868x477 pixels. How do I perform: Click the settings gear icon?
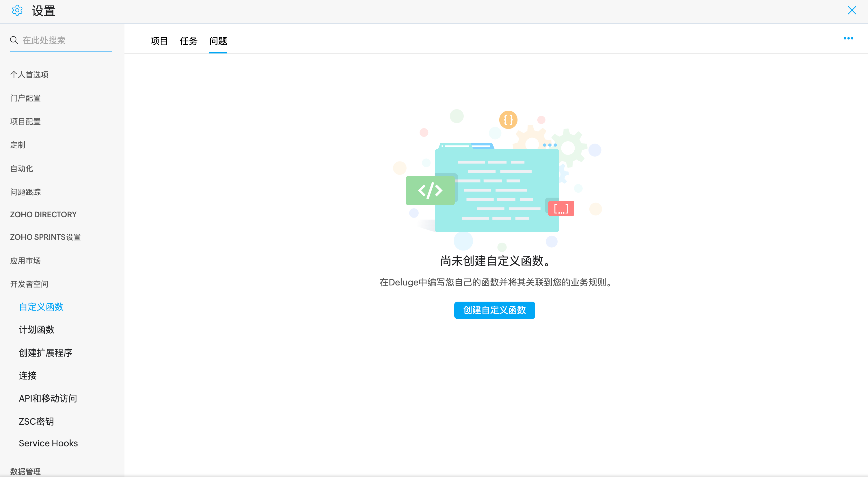tap(17, 11)
